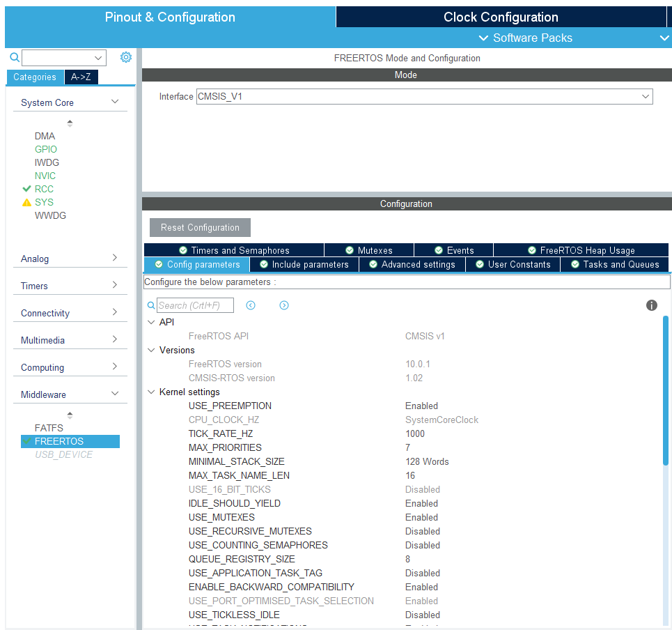
Task: Click the parameter search magnifier icon
Action: 151,305
